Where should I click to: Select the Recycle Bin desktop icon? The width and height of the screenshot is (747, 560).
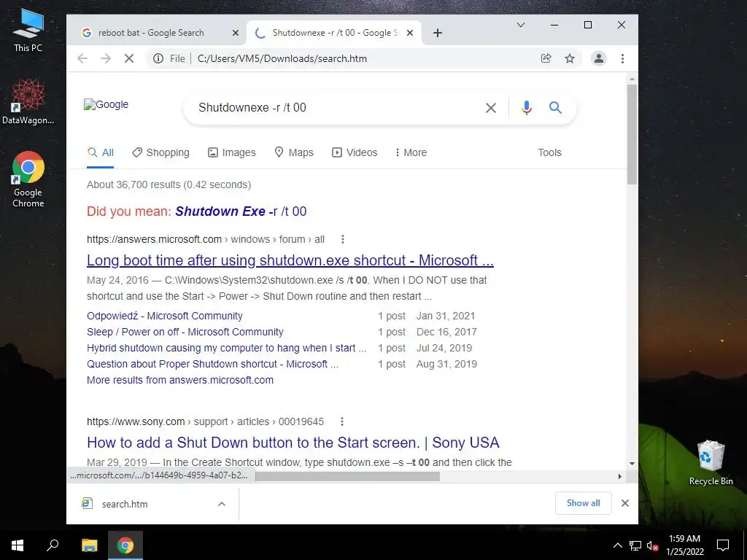point(711,463)
